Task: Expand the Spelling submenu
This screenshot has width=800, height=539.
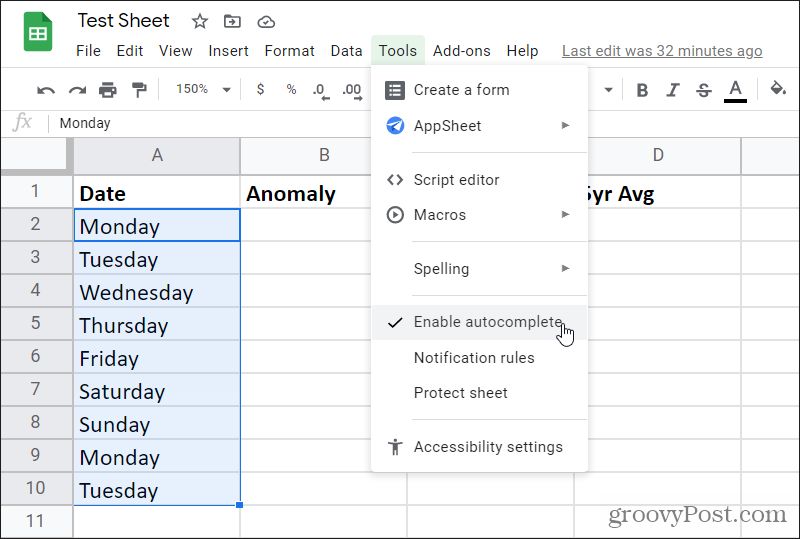Action: pos(480,268)
